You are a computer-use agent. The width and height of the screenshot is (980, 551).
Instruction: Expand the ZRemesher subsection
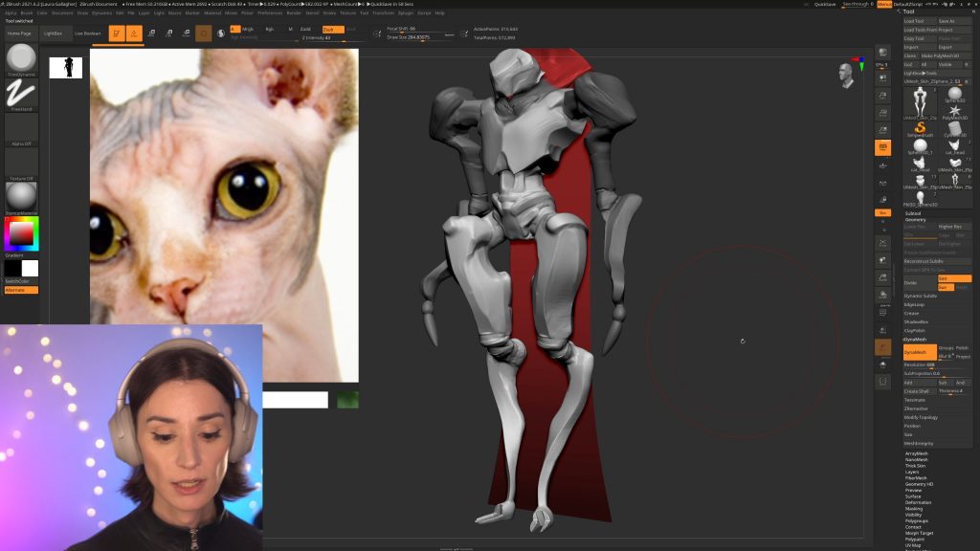click(916, 408)
